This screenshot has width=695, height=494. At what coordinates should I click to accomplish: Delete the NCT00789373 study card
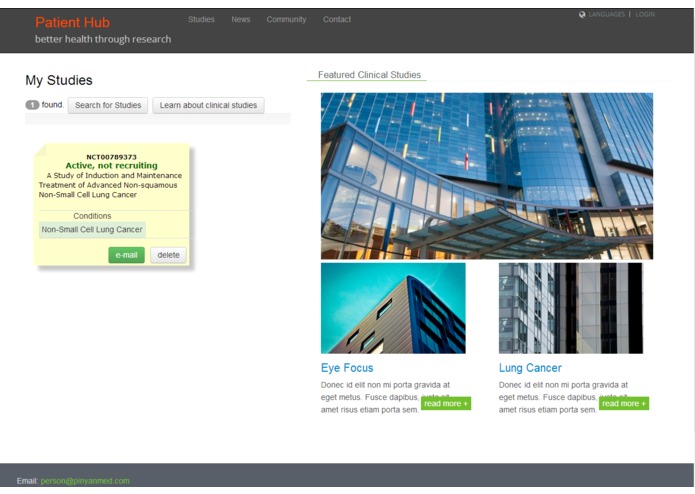(x=168, y=255)
